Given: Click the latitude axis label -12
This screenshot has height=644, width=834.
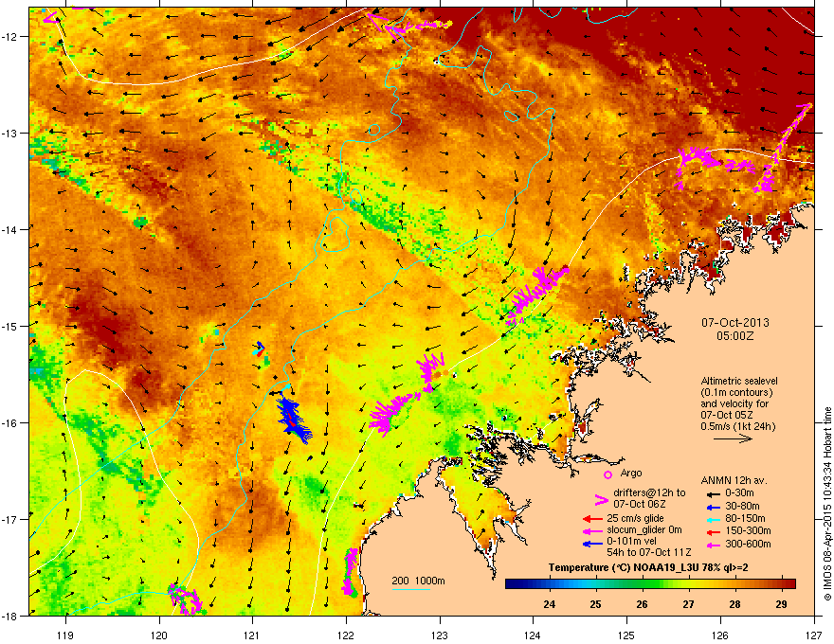Looking at the screenshot, I should click(9, 36).
